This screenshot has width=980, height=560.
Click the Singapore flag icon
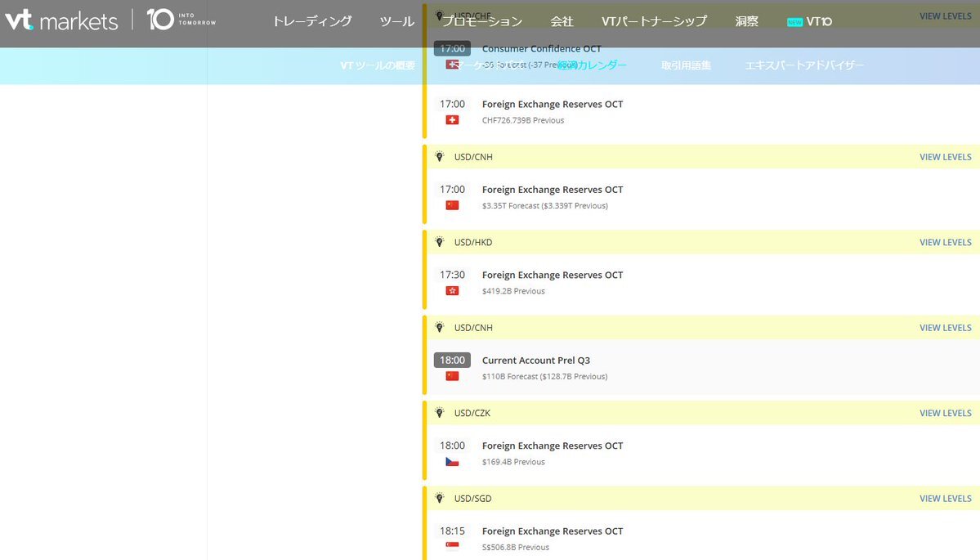tap(452, 547)
